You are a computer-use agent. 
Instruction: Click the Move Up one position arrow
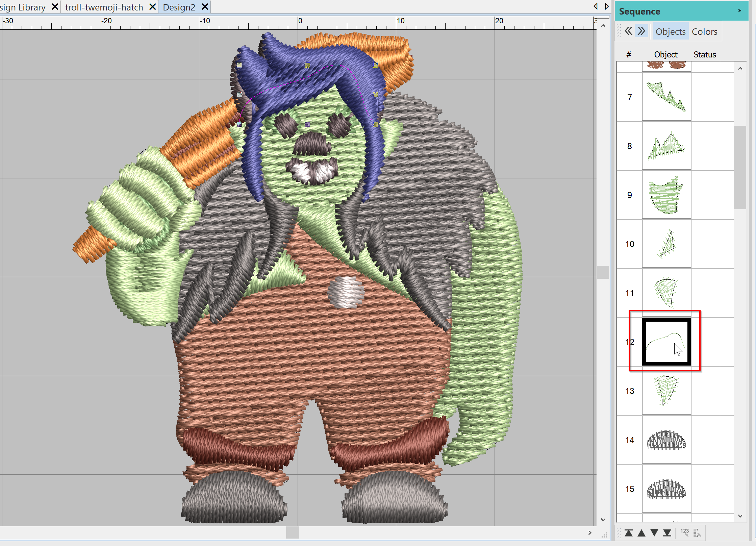pyautogui.click(x=641, y=533)
